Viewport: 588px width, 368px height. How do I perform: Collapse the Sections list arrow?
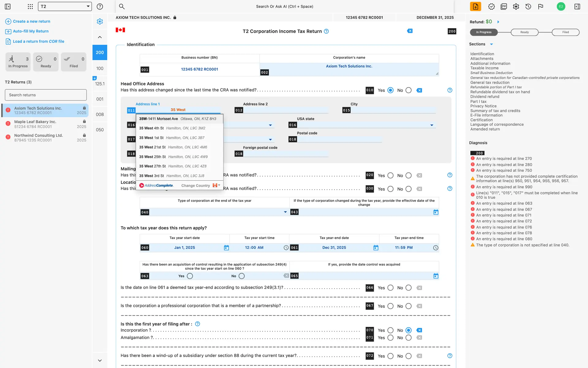[492, 44]
